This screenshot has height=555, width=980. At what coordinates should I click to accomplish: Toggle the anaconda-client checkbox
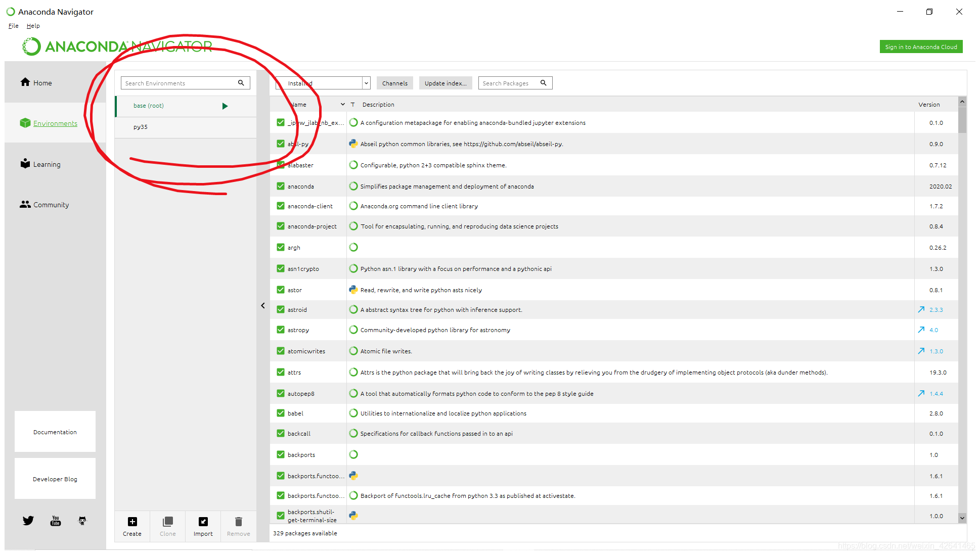281,206
